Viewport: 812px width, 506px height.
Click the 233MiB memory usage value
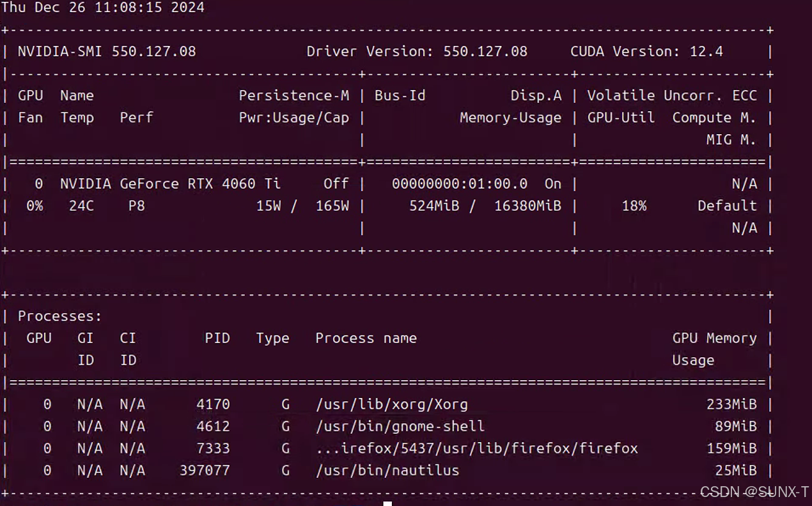[731, 404]
